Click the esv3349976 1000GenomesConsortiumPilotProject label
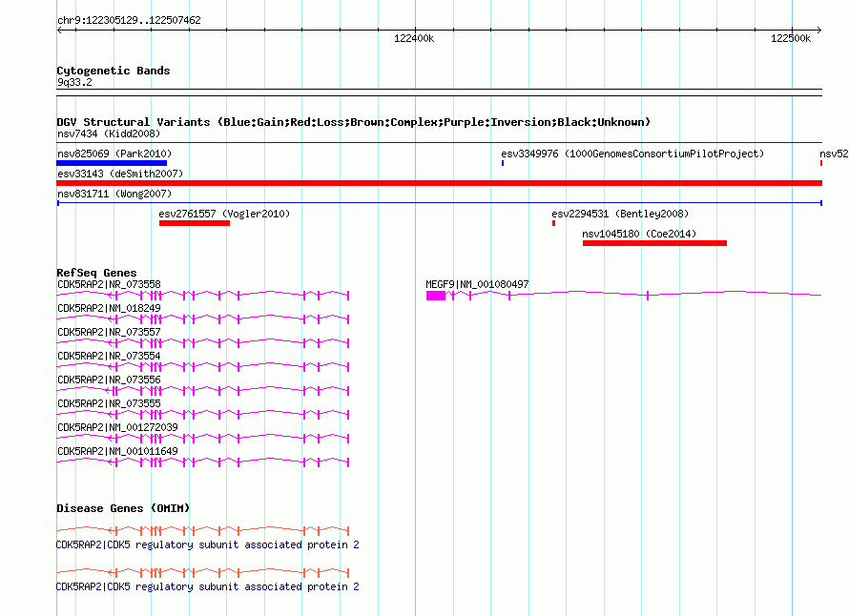The width and height of the screenshot is (849, 616). point(632,154)
